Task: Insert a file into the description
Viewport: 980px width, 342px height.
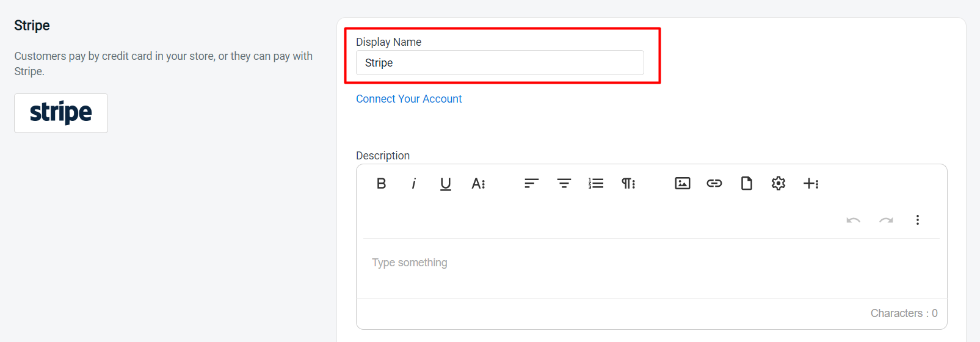Action: pyautogui.click(x=747, y=183)
